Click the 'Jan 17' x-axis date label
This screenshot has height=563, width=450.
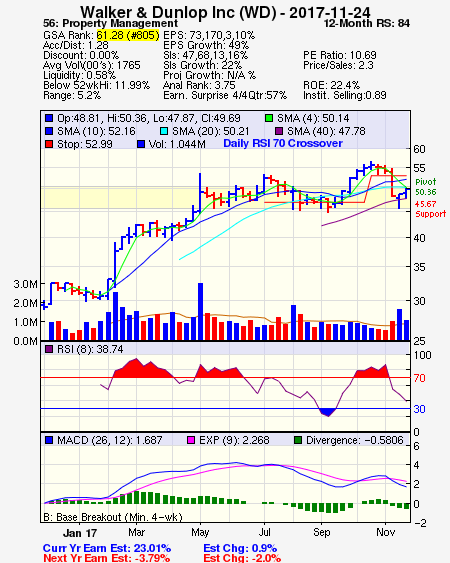tap(80, 533)
